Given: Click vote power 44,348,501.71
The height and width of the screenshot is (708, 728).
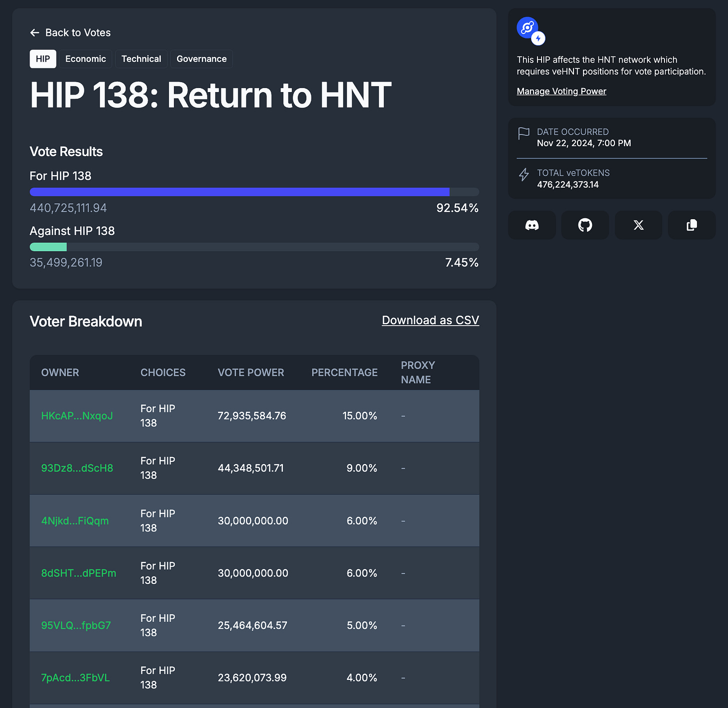Looking at the screenshot, I should click(251, 468).
